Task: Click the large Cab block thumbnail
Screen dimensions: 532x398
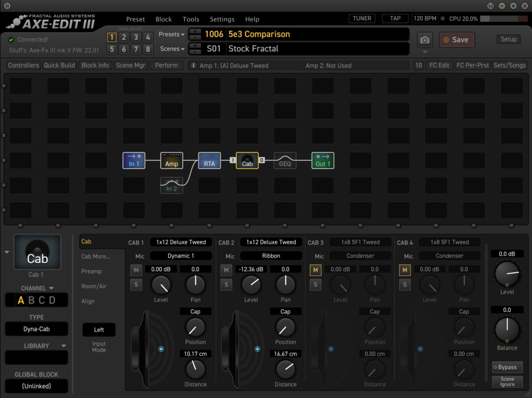Action: [37, 252]
